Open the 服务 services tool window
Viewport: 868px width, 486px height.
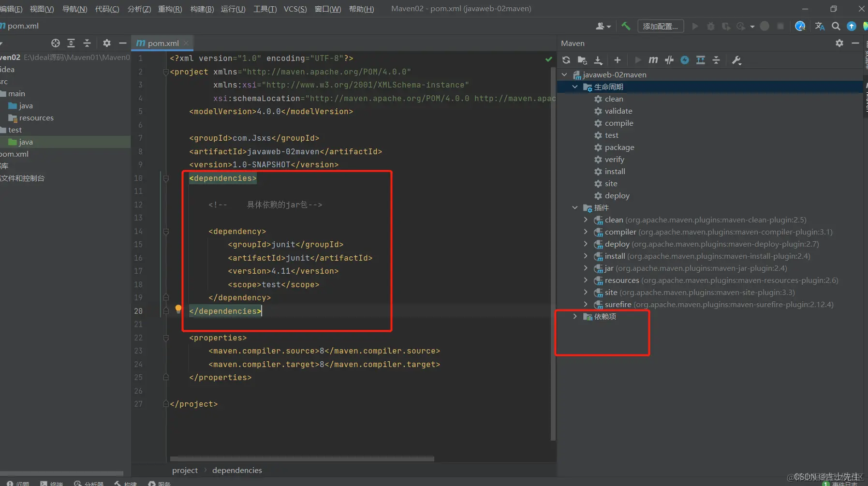[160, 483]
